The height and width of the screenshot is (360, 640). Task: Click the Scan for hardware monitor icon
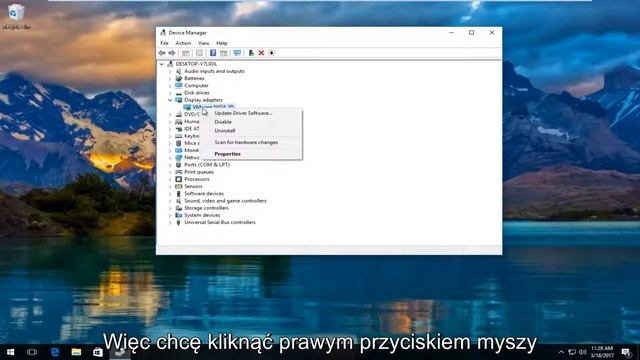click(237, 53)
